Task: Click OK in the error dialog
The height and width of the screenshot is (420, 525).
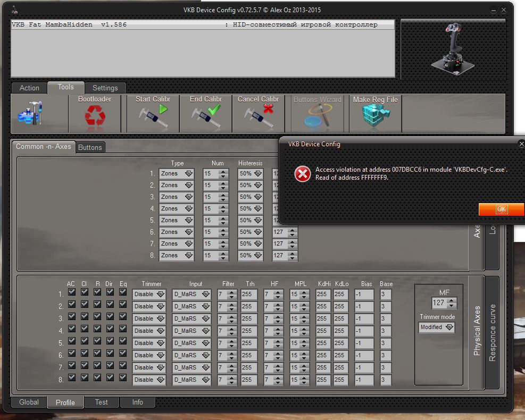Action: coord(501,209)
